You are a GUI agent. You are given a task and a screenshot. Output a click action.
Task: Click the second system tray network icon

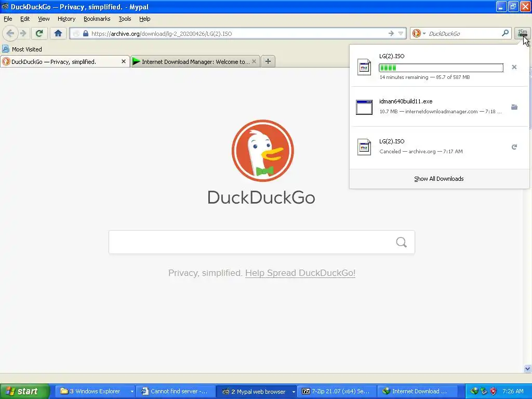(x=484, y=391)
